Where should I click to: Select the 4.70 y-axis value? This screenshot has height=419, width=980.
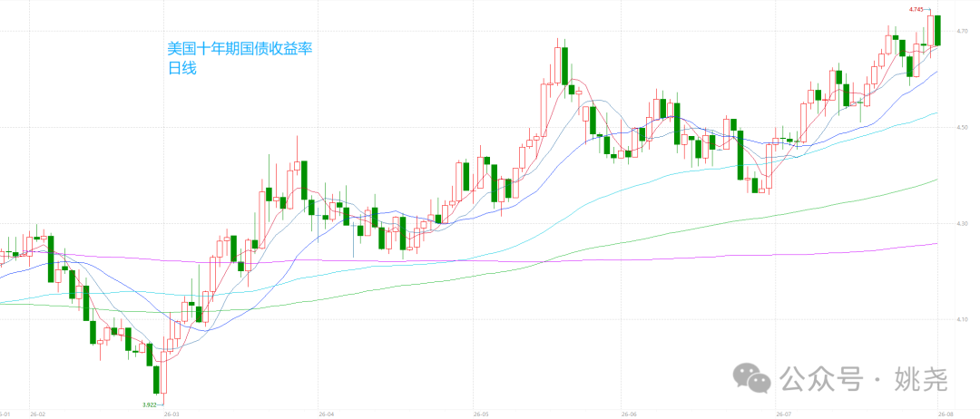pyautogui.click(x=961, y=31)
